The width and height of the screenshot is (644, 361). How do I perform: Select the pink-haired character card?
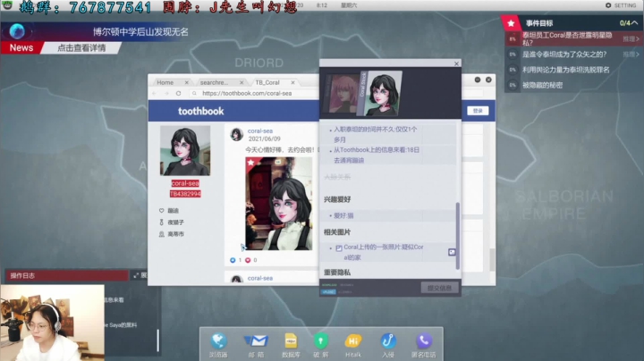[x=341, y=94]
